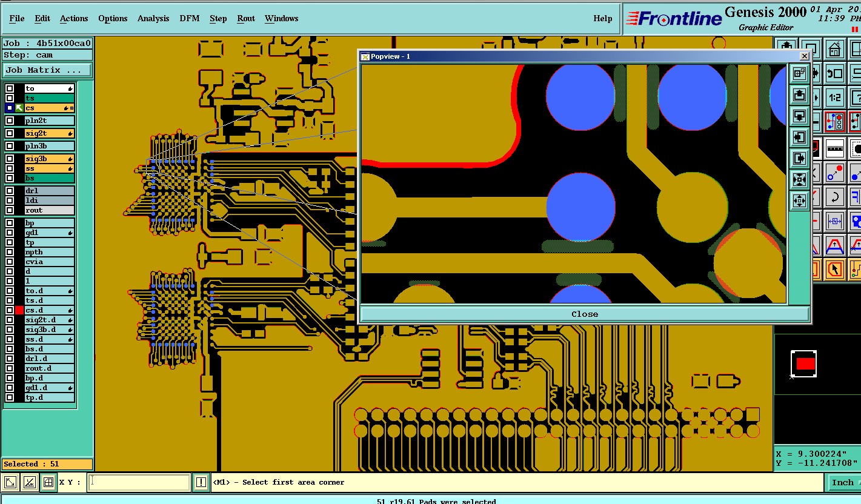861x504 pixels.
Task: Click the Selected : 51 status field
Action: pos(47,464)
